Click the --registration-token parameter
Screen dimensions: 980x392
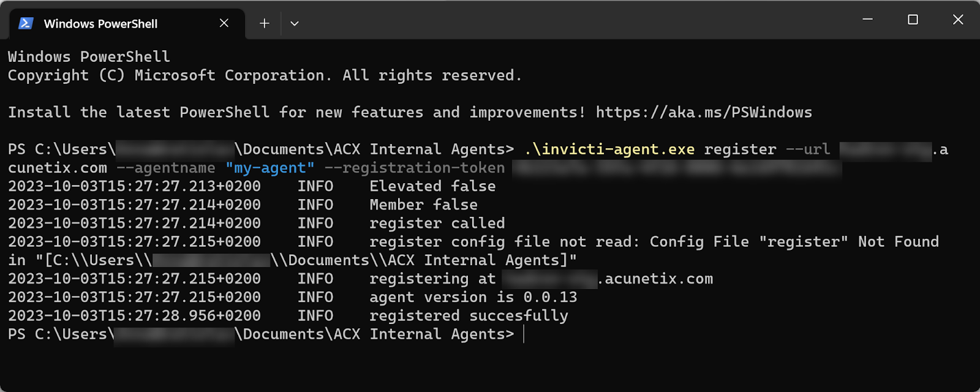coord(415,168)
